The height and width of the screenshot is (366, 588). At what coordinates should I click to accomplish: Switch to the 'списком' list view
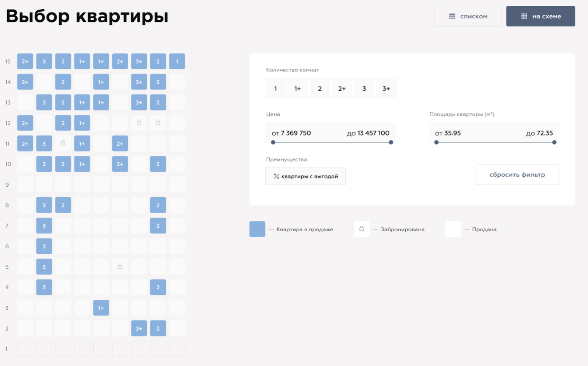click(x=468, y=16)
